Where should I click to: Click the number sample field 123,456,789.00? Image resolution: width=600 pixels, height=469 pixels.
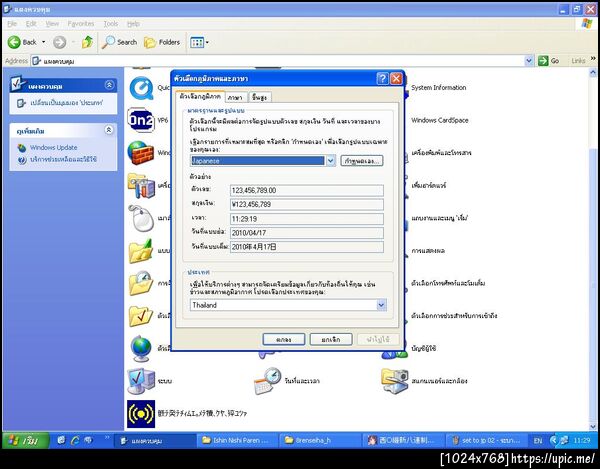pyautogui.click(x=307, y=190)
